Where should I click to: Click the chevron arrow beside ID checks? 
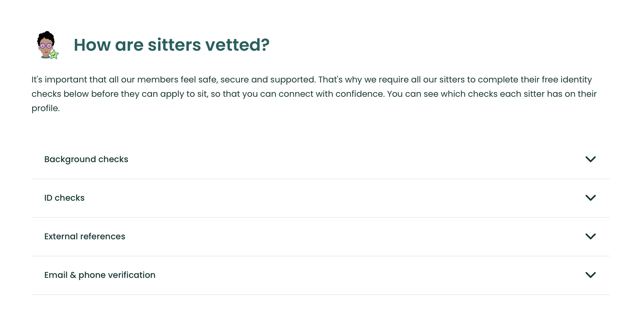pos(590,198)
